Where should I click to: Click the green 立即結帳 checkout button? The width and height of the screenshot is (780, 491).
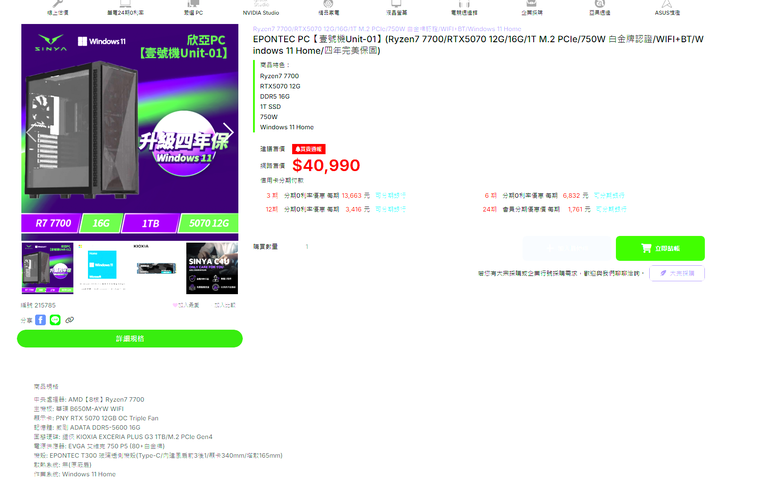point(660,248)
